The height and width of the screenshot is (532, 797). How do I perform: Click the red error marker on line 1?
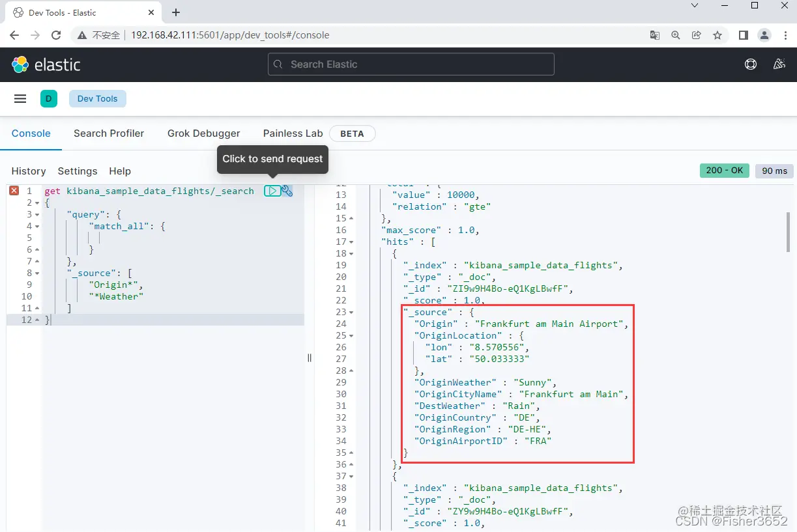coord(14,191)
